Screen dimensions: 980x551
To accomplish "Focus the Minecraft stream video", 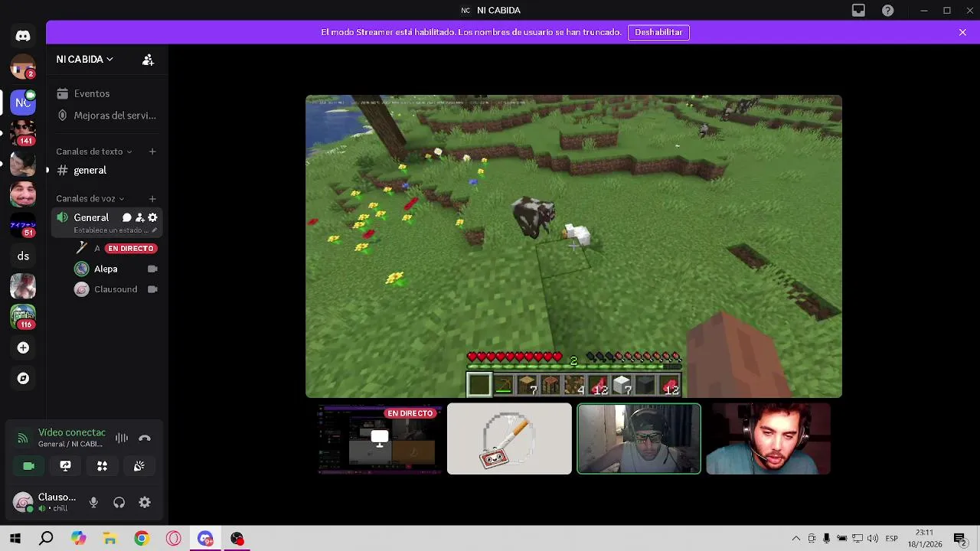I will click(x=573, y=246).
